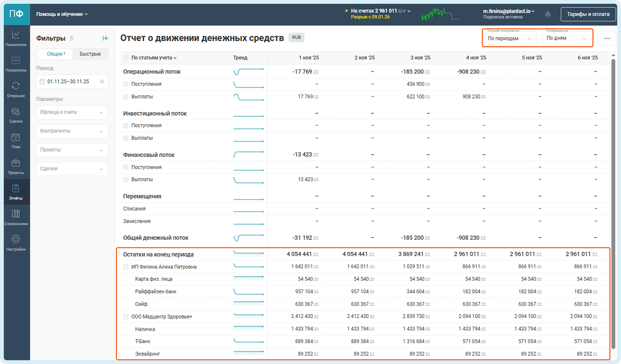Open Помощь и обучение menu

coord(62,14)
